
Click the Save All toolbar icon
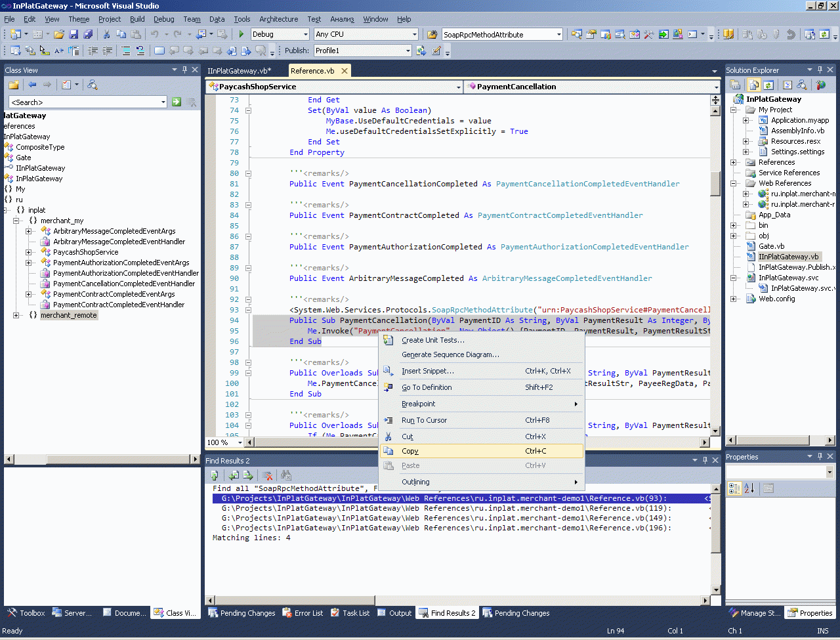click(87, 34)
